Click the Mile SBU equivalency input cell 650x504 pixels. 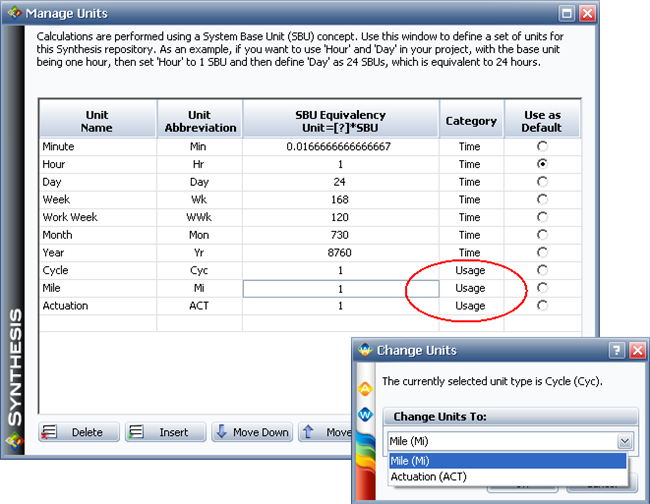(x=341, y=288)
